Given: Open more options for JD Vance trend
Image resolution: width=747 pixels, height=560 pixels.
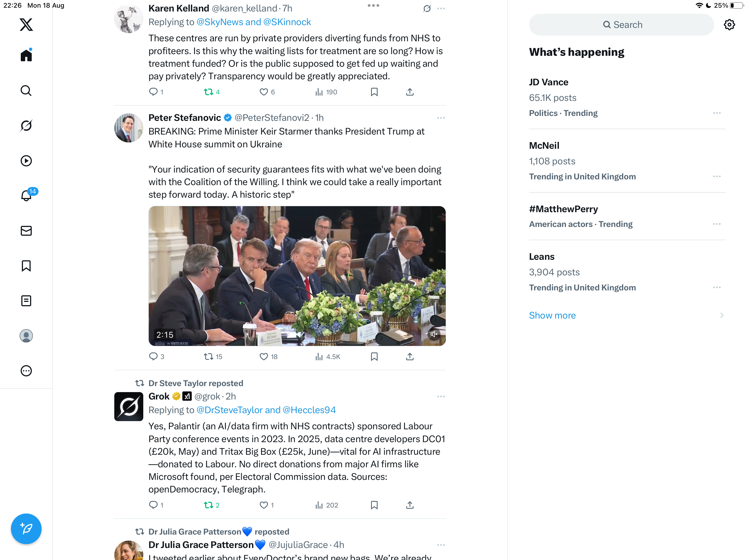Looking at the screenshot, I should 717,113.
